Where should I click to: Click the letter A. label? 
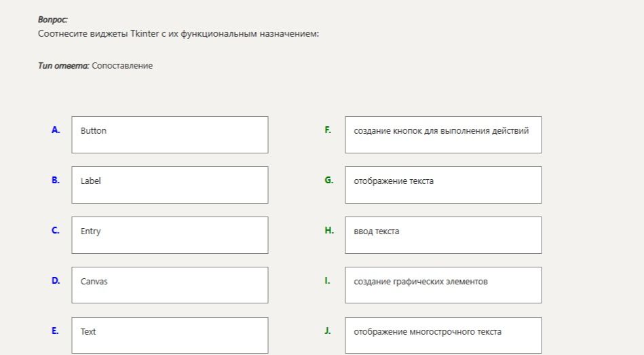[x=56, y=130]
